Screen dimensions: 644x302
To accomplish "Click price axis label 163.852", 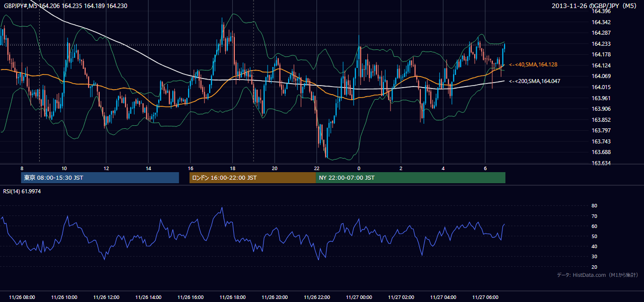I will click(601, 120).
